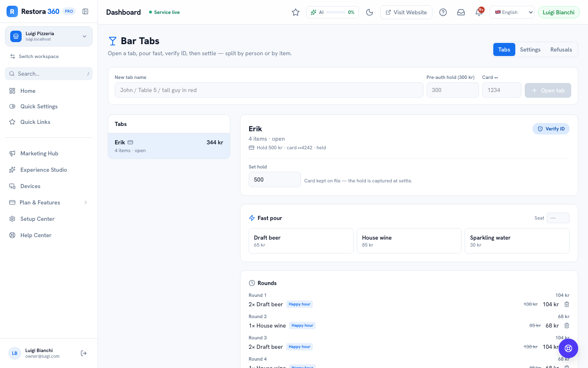Focus the Pre-auth hold amount field
Viewport: 588px width, 368px height.
(452, 90)
